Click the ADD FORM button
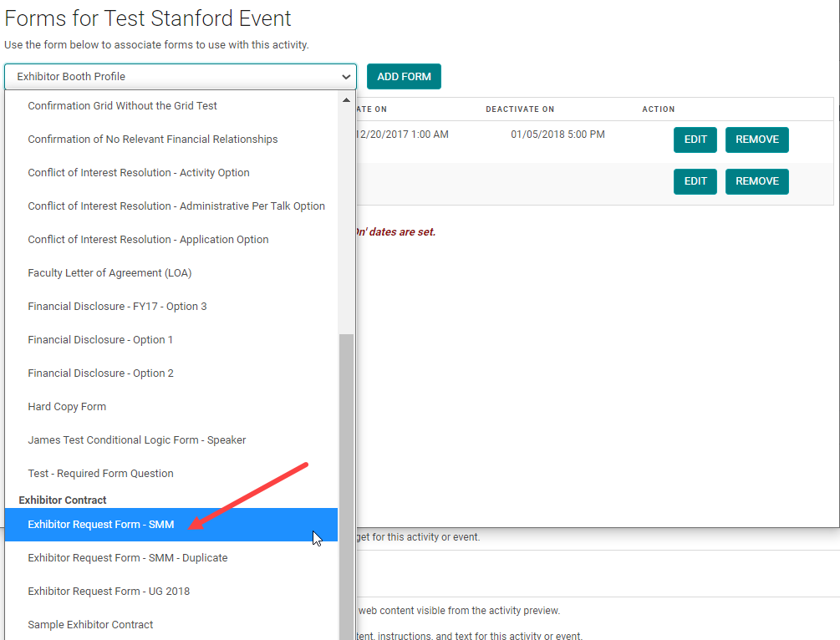840x640 pixels. pos(404,77)
